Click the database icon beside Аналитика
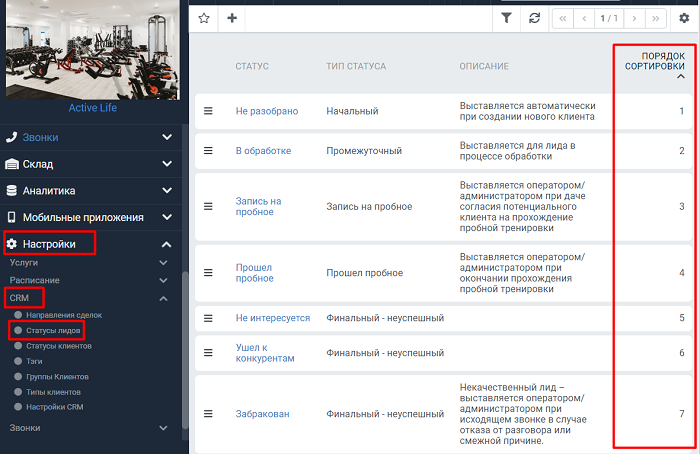700x454 pixels. click(12, 191)
